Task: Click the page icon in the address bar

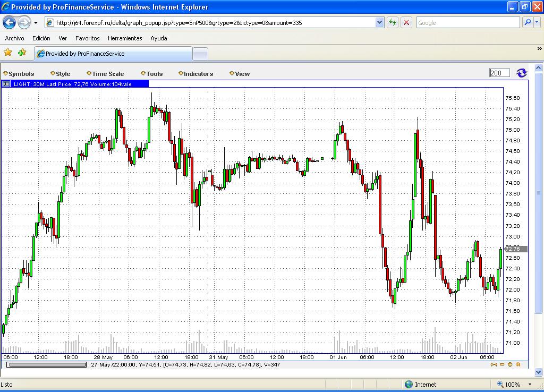Action: 50,22
